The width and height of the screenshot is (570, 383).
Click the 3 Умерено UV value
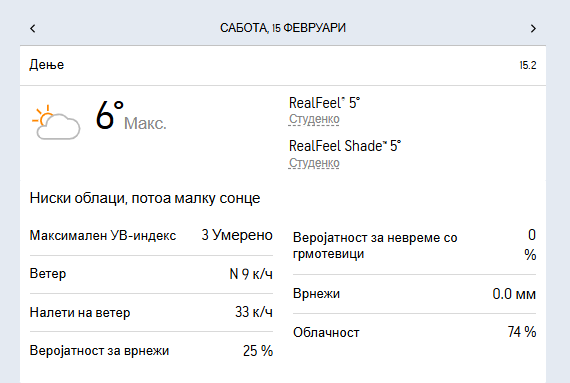(237, 235)
